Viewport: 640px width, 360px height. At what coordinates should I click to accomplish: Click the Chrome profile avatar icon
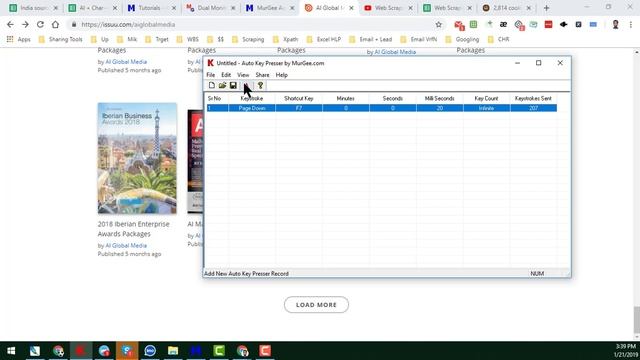(616, 24)
